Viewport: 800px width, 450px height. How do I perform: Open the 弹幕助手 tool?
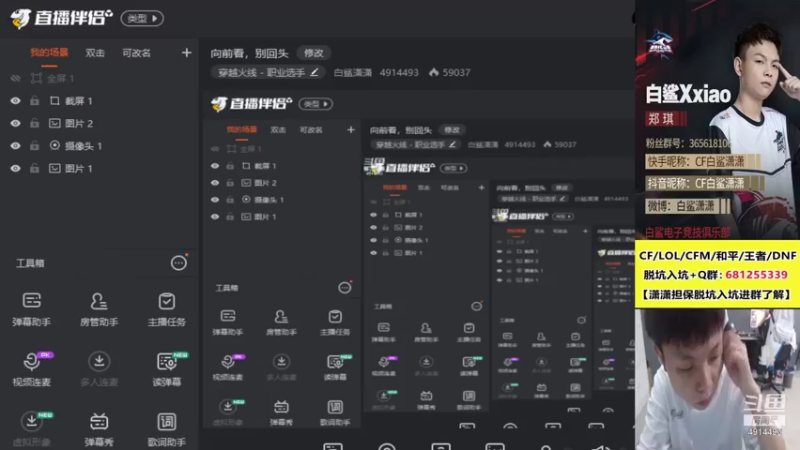(x=32, y=309)
